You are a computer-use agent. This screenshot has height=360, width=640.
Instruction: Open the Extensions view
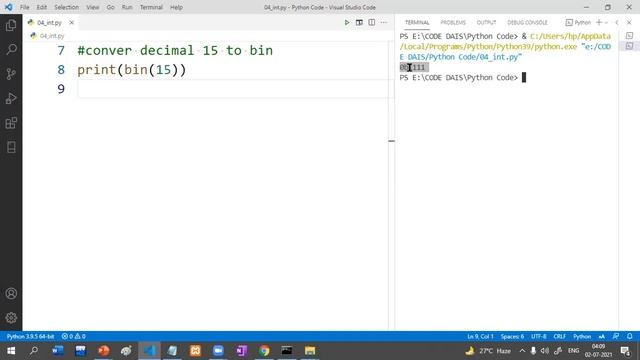(x=11, y=123)
